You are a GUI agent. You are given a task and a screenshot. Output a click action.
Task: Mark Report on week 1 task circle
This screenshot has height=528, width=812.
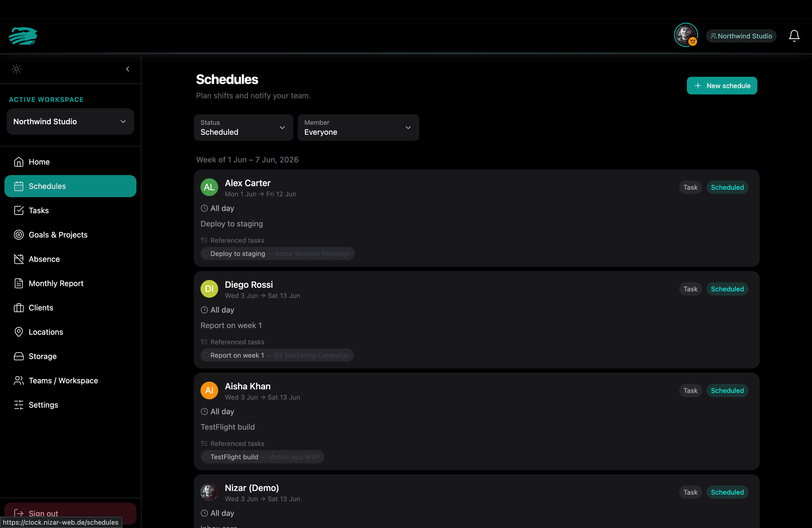[206, 355]
